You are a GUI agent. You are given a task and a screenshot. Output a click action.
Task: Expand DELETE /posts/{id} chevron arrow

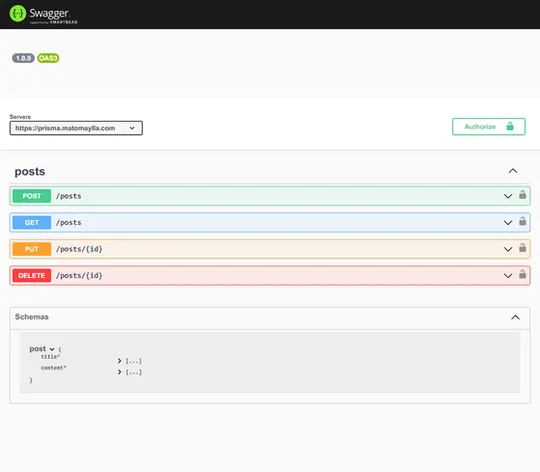(508, 276)
